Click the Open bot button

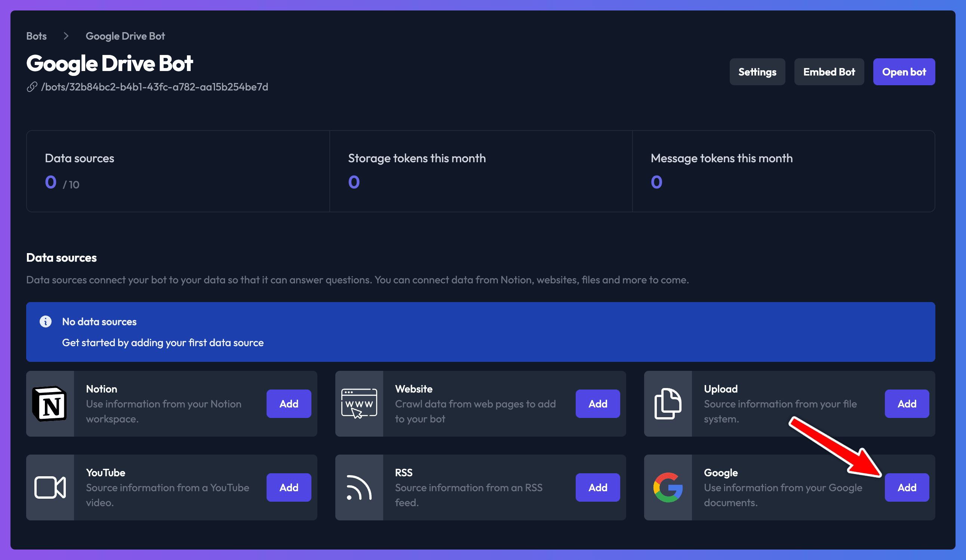click(904, 72)
